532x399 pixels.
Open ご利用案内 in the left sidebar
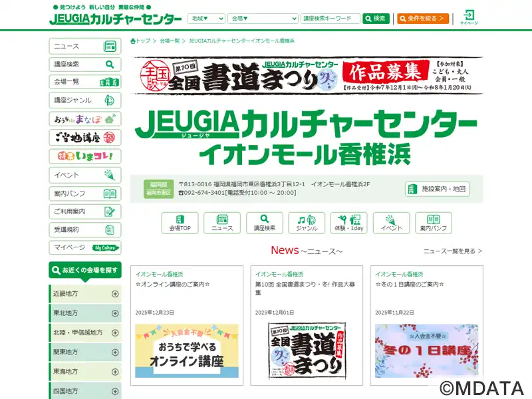pyautogui.click(x=85, y=211)
